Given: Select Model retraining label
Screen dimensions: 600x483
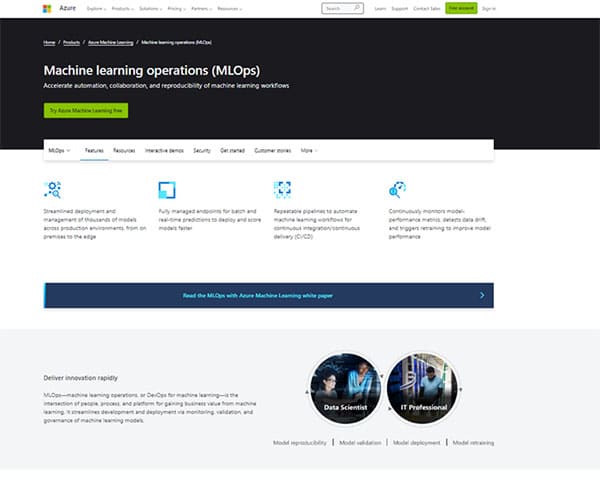Looking at the screenshot, I should [473, 443].
